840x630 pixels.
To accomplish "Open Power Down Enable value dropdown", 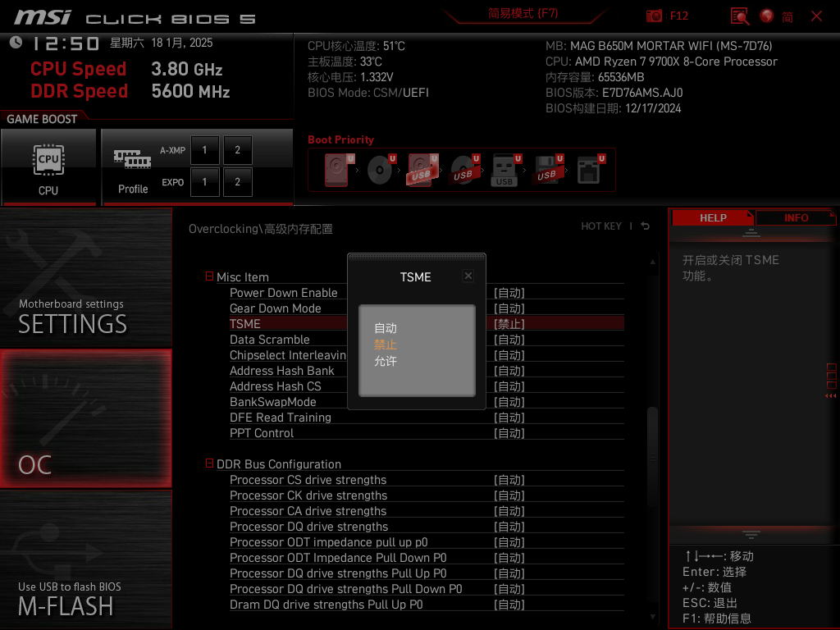I will coord(509,293).
